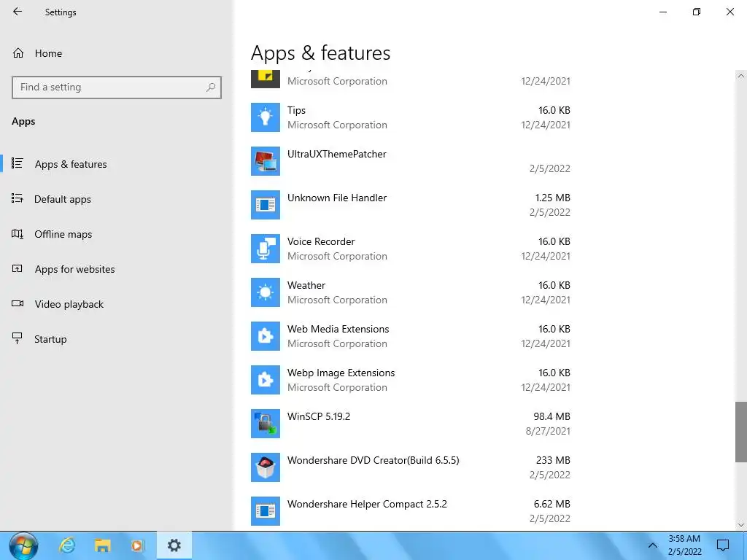Select the Web Media Extensions entry
Image resolution: width=747 pixels, height=560 pixels.
411,336
